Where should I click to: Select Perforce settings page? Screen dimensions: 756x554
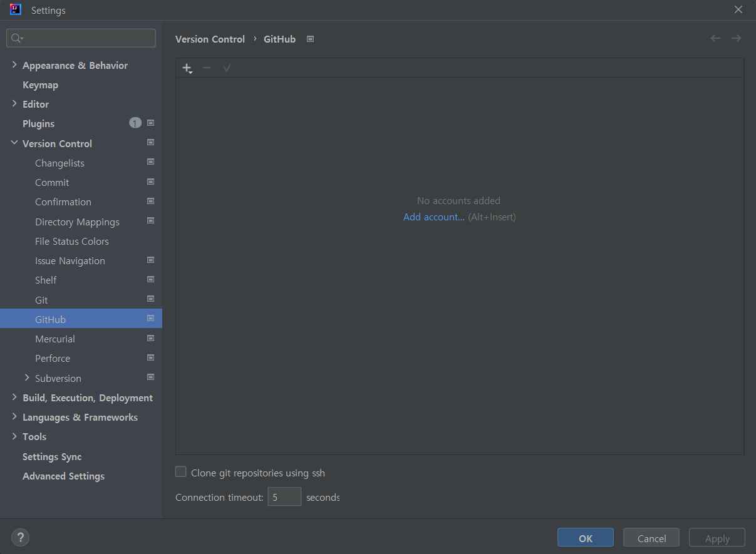point(53,358)
